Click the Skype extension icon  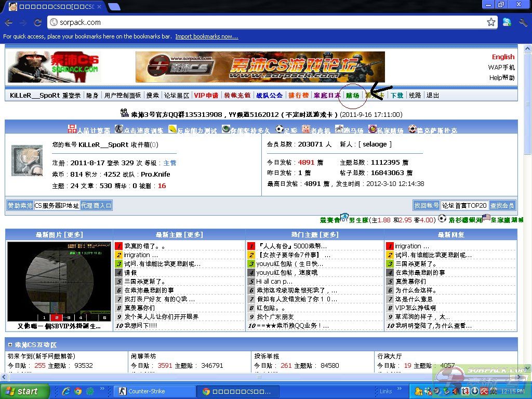507,22
